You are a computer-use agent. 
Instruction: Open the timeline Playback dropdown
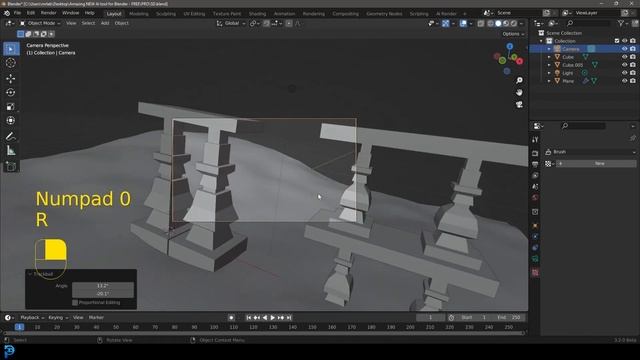pyautogui.click(x=32, y=318)
